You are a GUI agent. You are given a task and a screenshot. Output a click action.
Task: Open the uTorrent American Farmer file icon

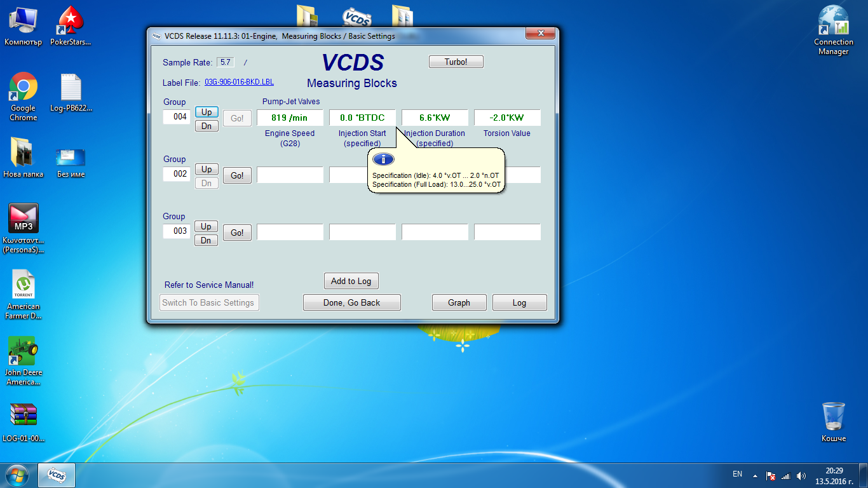click(x=24, y=285)
